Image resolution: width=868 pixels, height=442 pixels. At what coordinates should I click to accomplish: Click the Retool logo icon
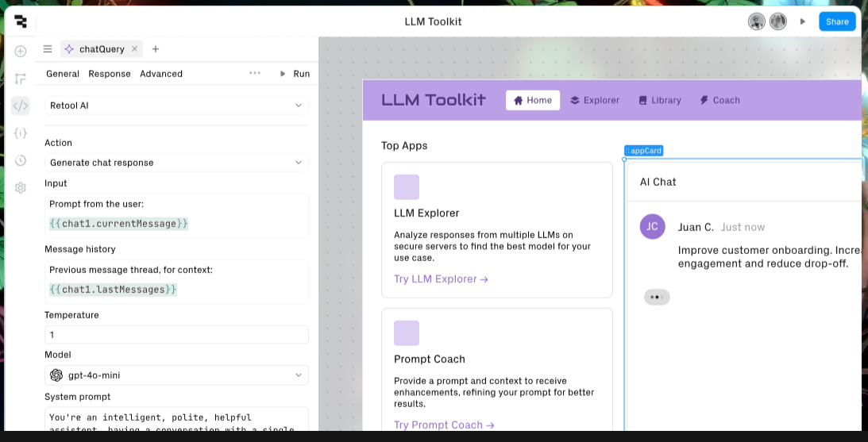21,21
